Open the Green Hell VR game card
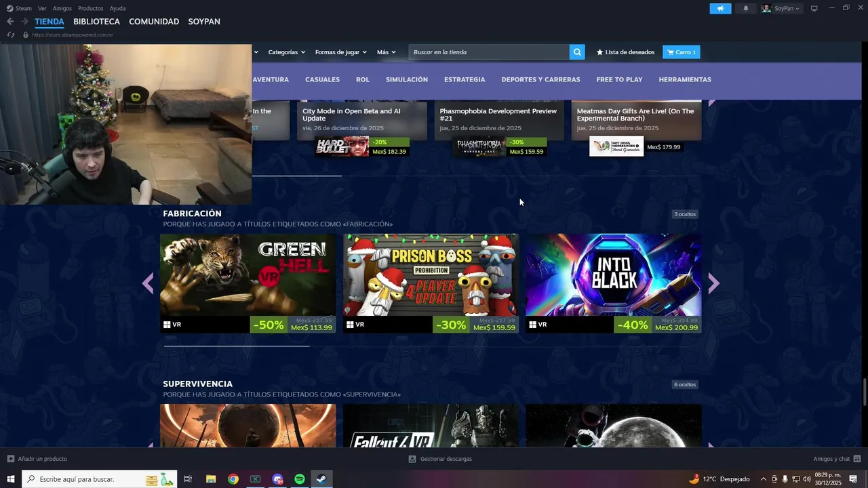 pyautogui.click(x=248, y=283)
